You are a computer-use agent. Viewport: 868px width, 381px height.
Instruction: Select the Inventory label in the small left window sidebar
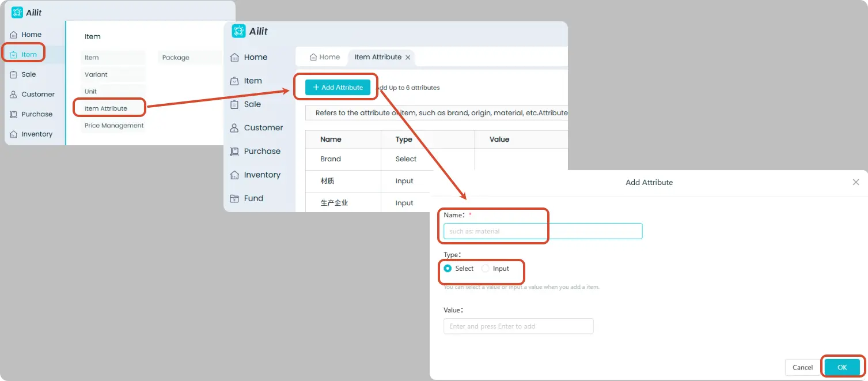pyautogui.click(x=37, y=134)
